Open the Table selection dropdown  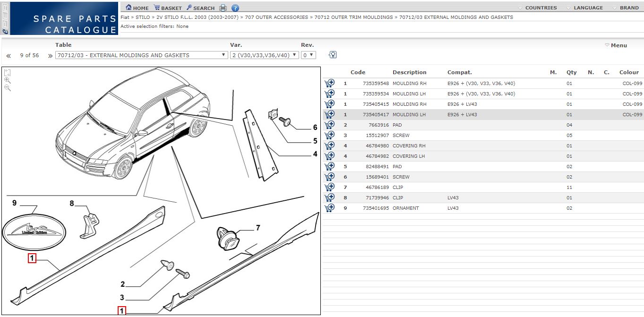(142, 55)
